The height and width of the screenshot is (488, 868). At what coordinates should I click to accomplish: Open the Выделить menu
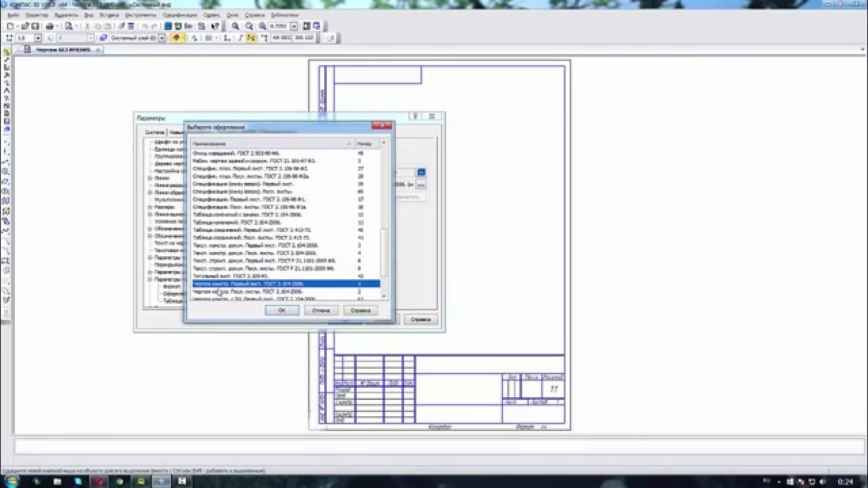(66, 15)
